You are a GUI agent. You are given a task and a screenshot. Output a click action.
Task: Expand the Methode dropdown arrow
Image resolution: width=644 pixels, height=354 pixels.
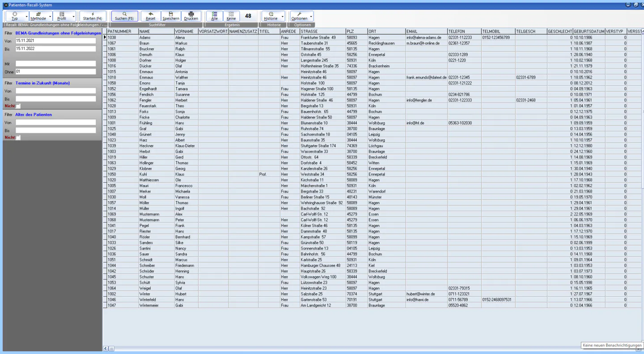point(50,17)
